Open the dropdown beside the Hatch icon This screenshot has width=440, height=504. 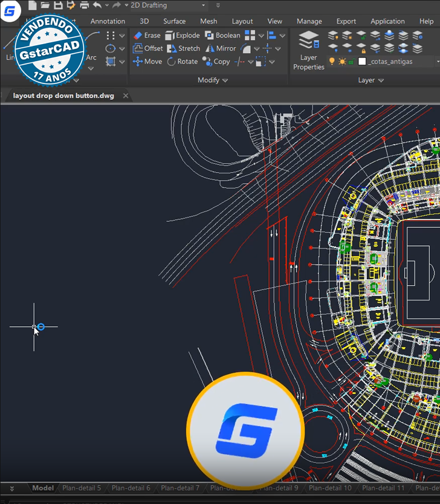tap(122, 62)
